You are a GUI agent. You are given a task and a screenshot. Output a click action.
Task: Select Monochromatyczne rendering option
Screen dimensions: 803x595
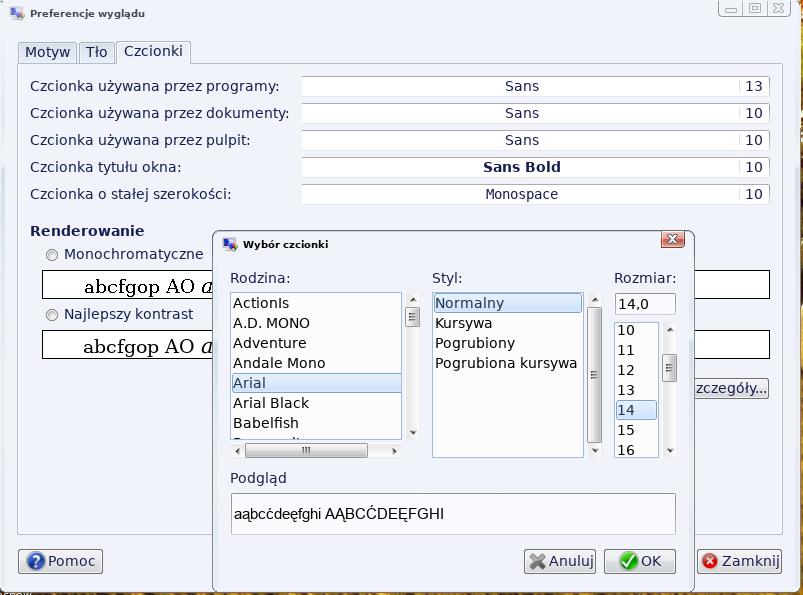[x=52, y=254]
